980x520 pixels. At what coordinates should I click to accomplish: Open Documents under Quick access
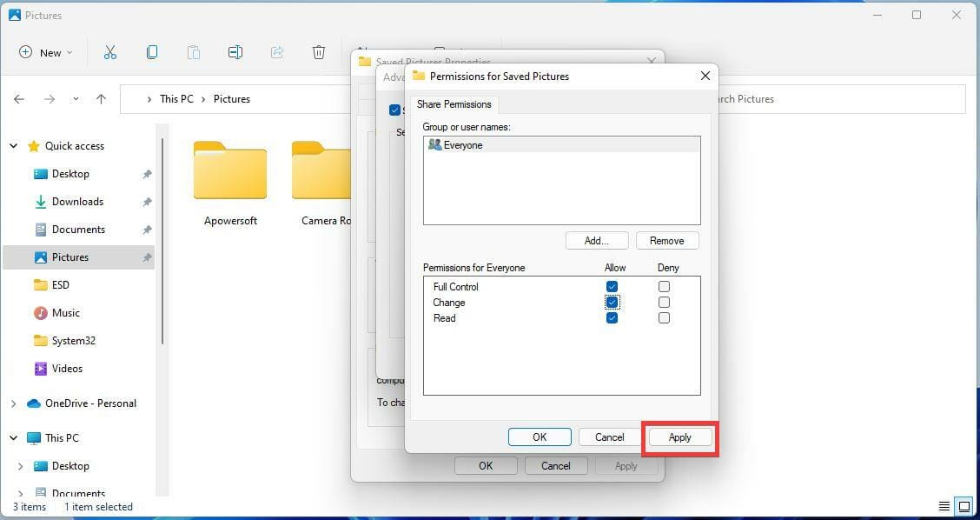point(78,230)
